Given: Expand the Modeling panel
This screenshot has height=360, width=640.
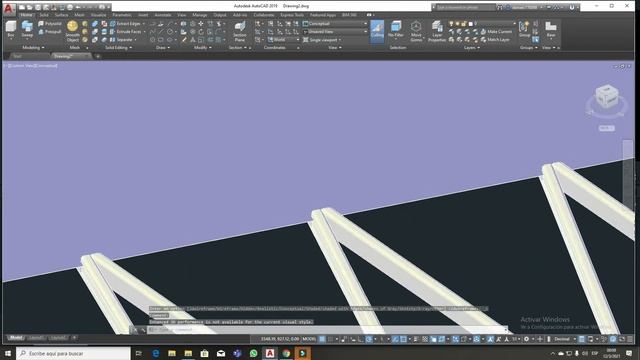Looking at the screenshot, I should click(x=33, y=48).
